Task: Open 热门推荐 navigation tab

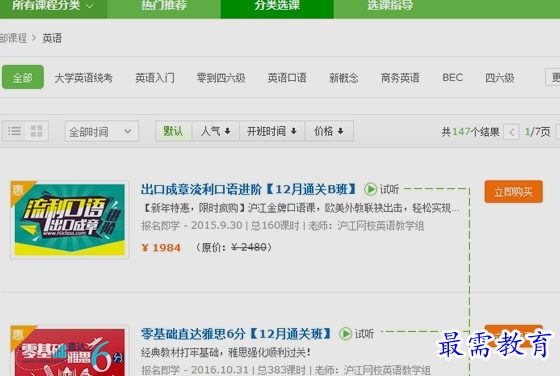Action: click(164, 6)
